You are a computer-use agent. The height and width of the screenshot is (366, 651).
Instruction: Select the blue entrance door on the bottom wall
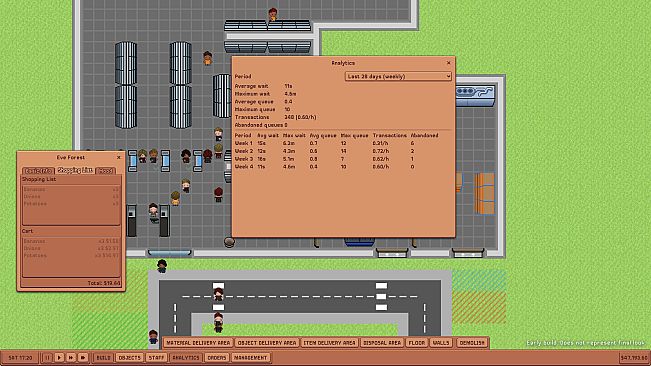[169, 252]
